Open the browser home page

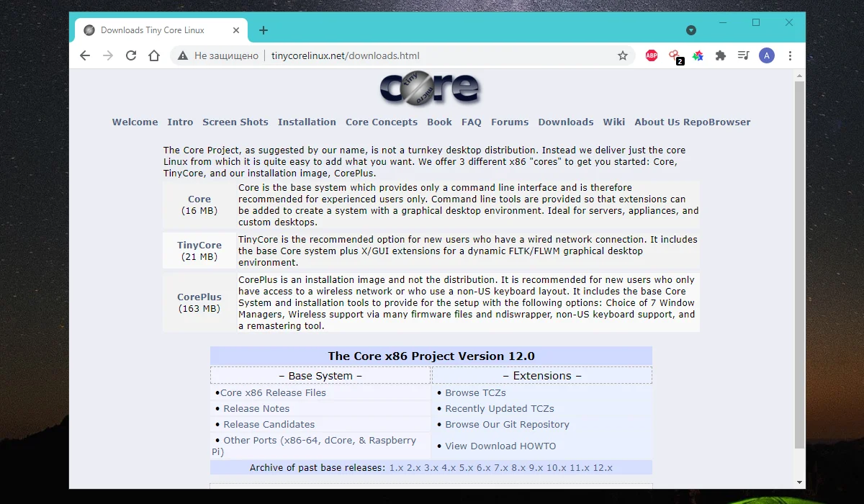pos(154,55)
